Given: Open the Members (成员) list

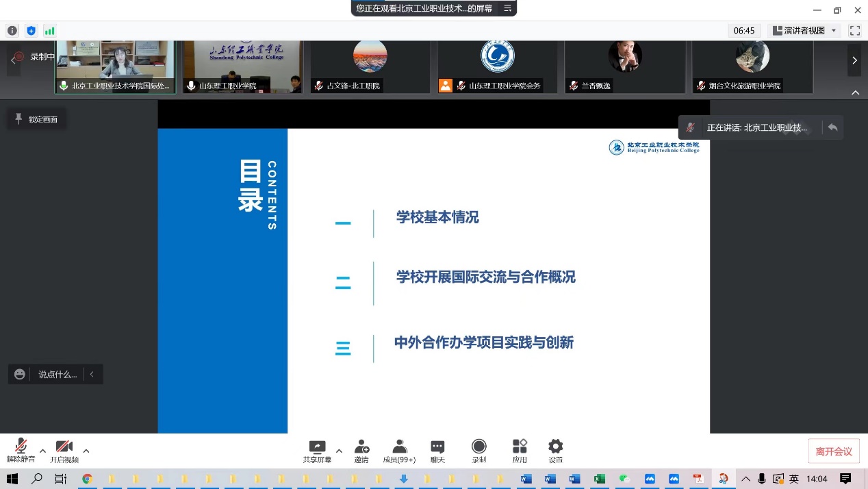Looking at the screenshot, I should (399, 447).
